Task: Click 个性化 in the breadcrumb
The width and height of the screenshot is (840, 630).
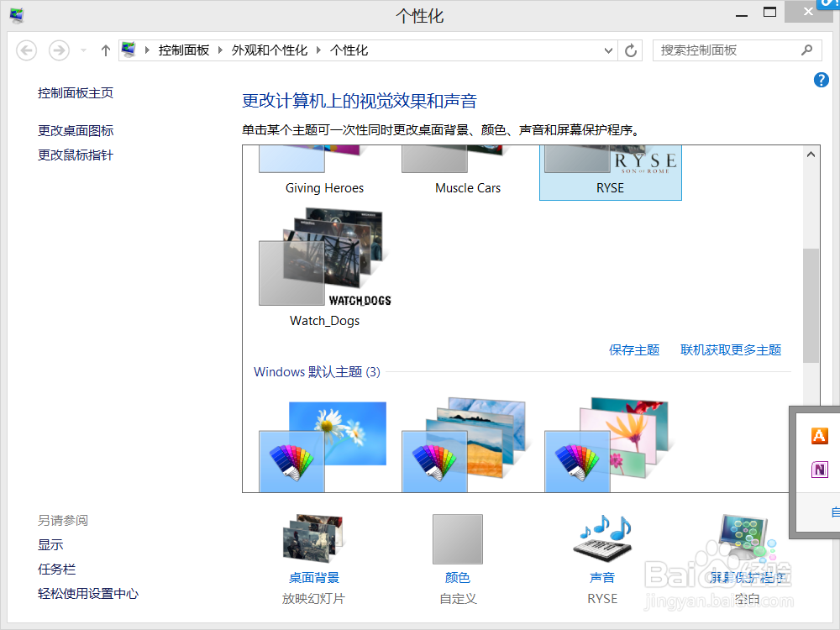Action: point(349,50)
